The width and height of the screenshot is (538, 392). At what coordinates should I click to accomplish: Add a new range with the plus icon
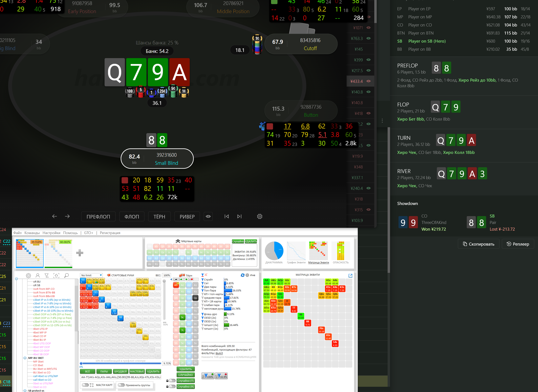(x=80, y=253)
